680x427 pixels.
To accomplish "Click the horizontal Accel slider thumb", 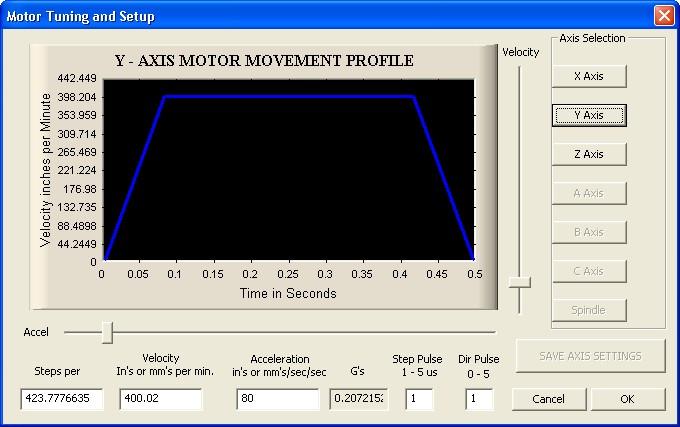I will point(107,331).
